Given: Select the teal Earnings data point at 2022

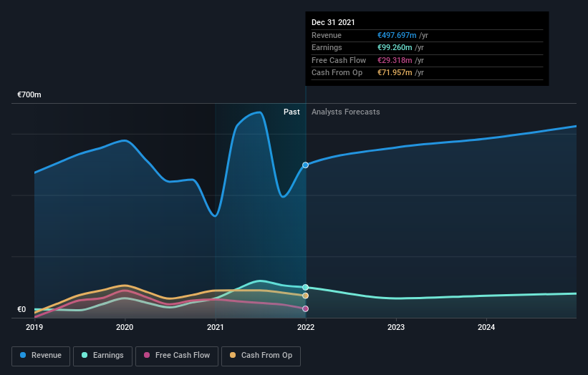Looking at the screenshot, I should [306, 288].
